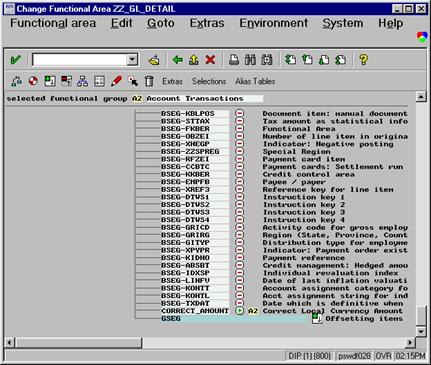The height and width of the screenshot is (365, 431).
Task: Toggle the minus icon for BSEG-KKBER
Action: tap(239, 174)
